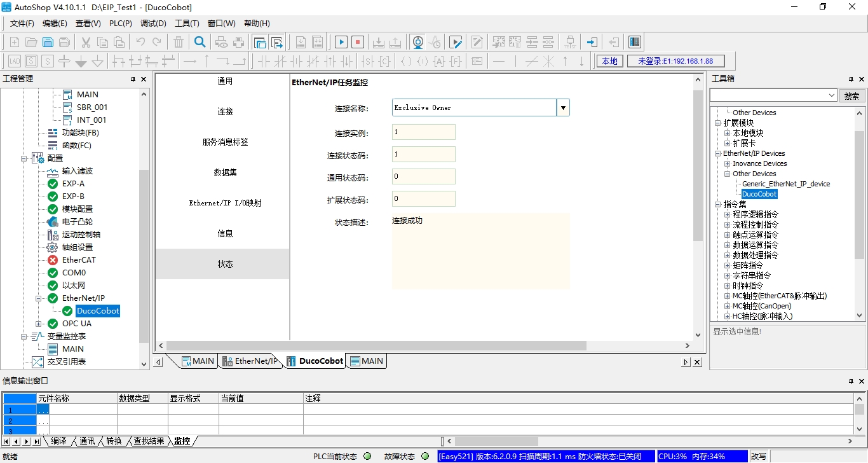Click the Upload from PLC icon
This screenshot has width=868, height=463.
[395, 42]
